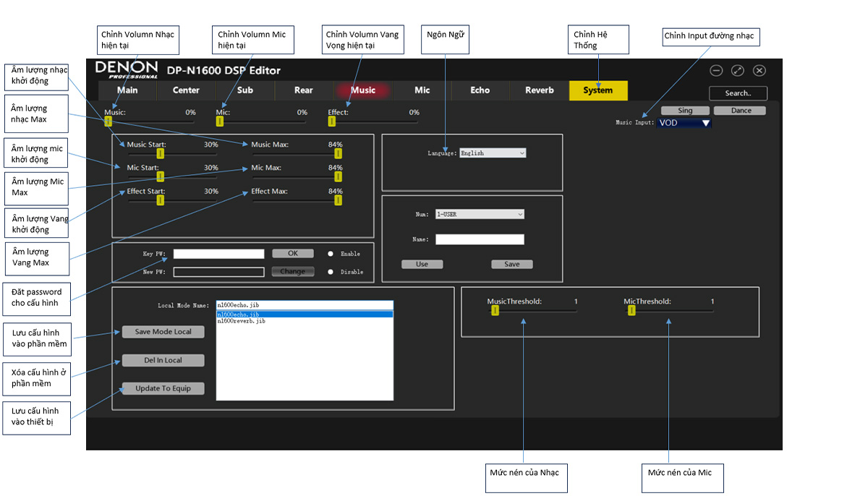868x496 pixels.
Task: Click the Effect Max slider handle
Action: coord(338,200)
